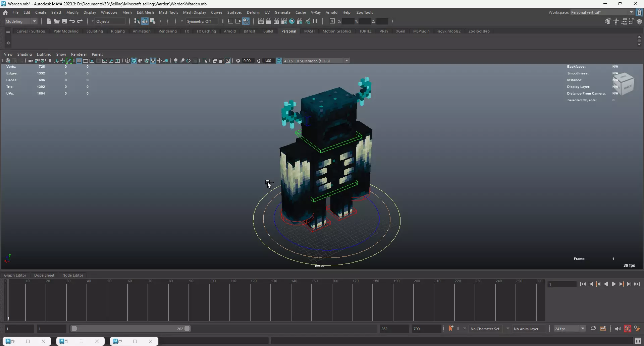
Task: Expand the No Character Set menu arrow
Action: 465,329
